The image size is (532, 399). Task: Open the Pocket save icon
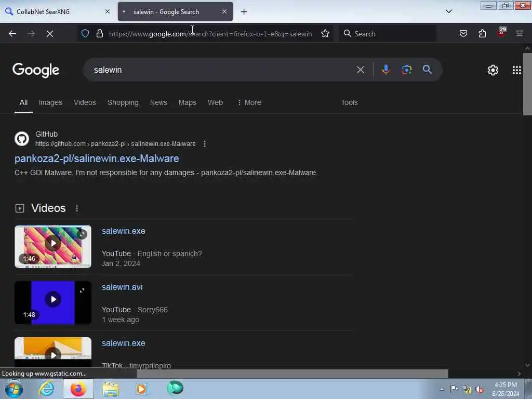point(463,33)
